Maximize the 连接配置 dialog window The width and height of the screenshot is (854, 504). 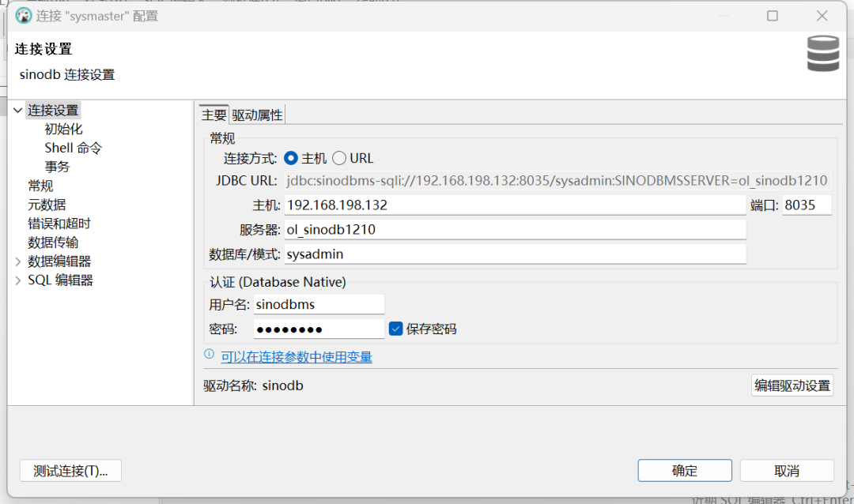773,16
